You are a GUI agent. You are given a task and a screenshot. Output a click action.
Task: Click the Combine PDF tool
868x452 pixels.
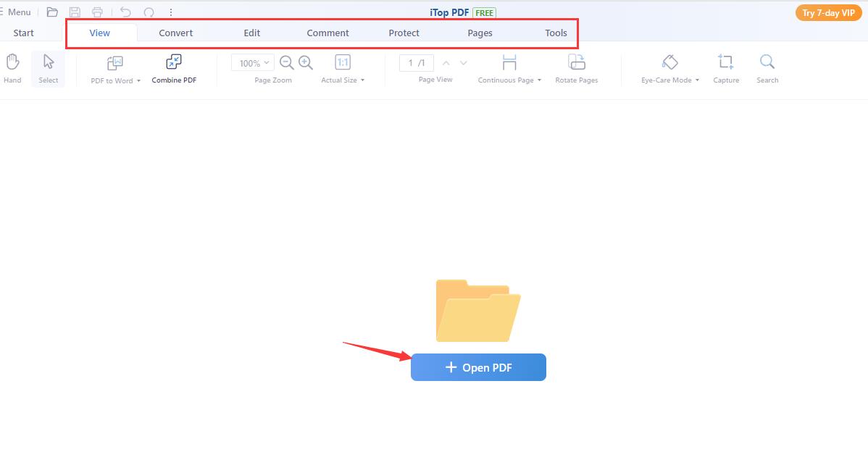[x=173, y=69]
